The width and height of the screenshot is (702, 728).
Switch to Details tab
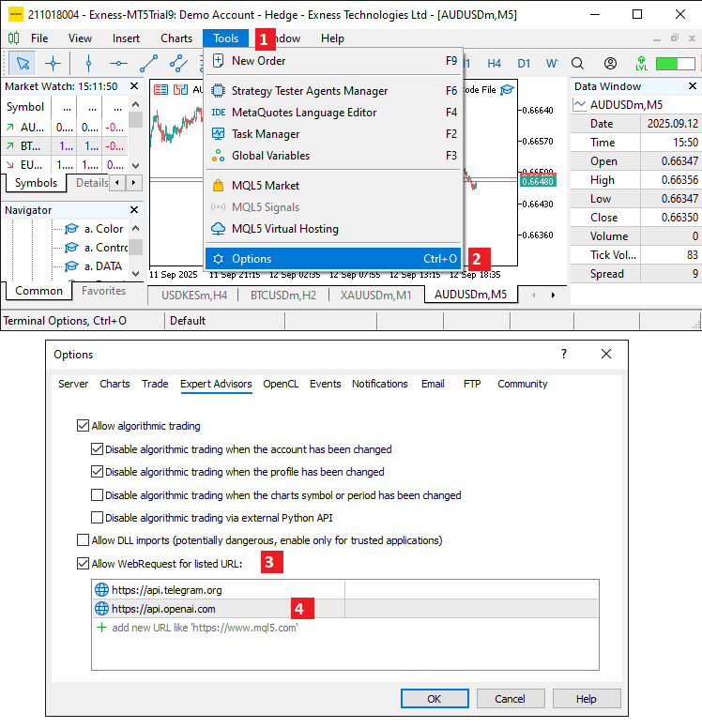92,183
